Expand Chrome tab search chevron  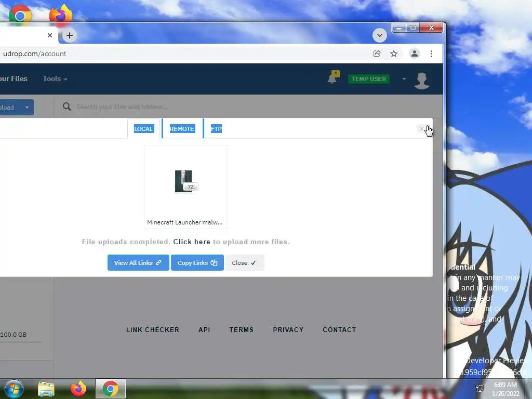point(380,35)
